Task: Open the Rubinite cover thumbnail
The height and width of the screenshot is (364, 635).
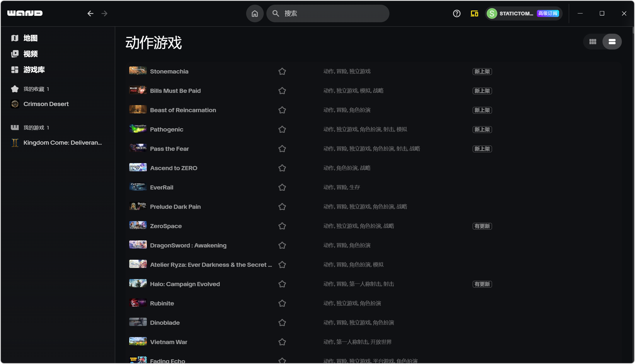Action: click(x=138, y=303)
